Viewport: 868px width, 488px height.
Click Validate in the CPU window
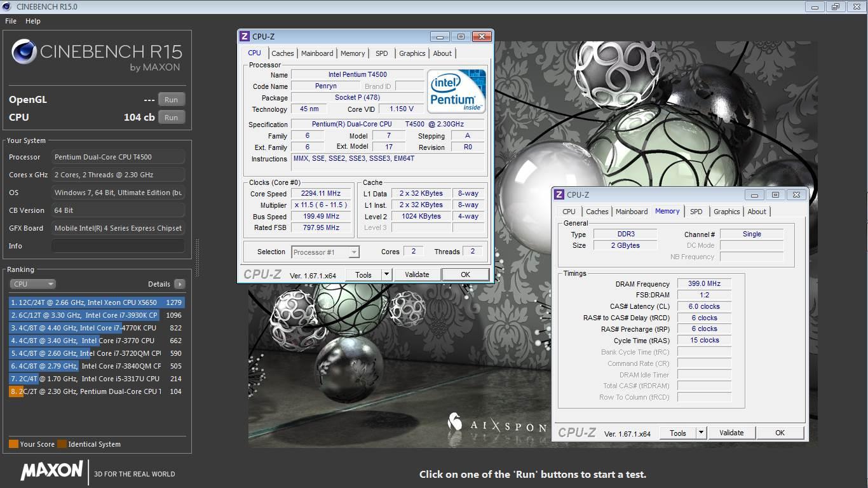(x=417, y=274)
